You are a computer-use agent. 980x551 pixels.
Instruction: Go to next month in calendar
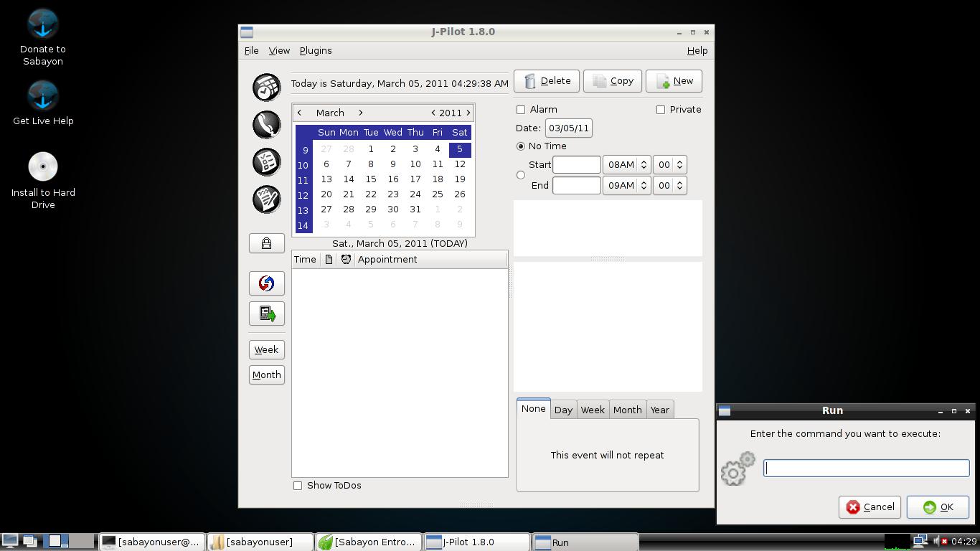360,113
